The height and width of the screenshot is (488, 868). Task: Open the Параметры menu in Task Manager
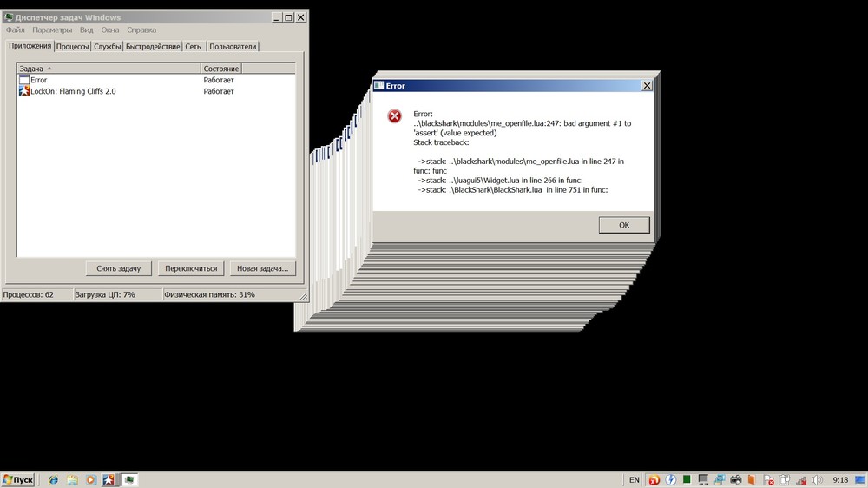click(x=52, y=30)
